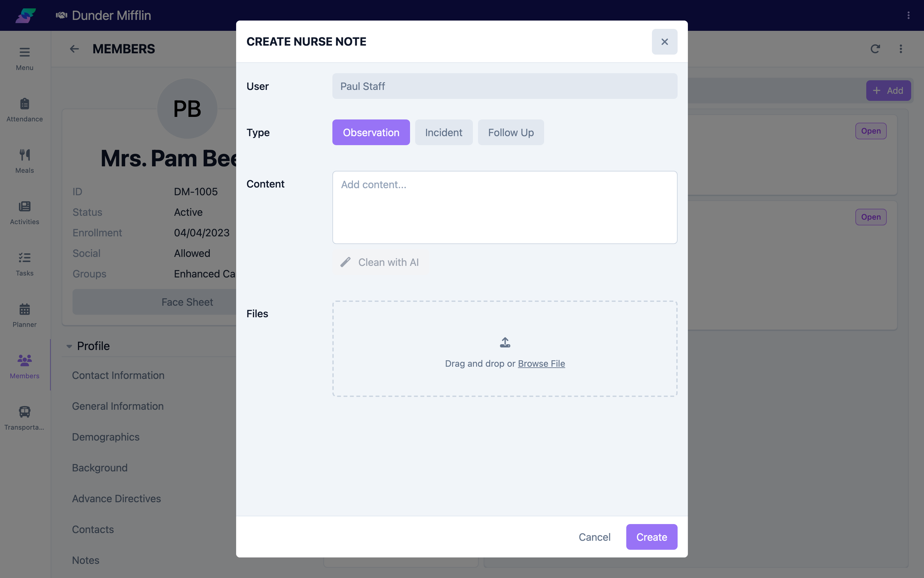Image resolution: width=924 pixels, height=578 pixels.
Task: Focus the Add content text area
Action: (505, 207)
